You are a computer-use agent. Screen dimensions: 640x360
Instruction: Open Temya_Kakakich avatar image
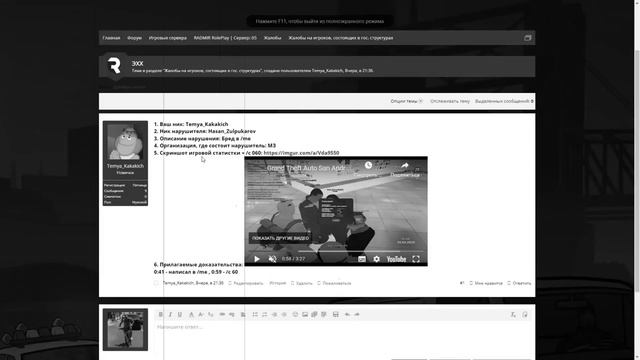point(125,142)
